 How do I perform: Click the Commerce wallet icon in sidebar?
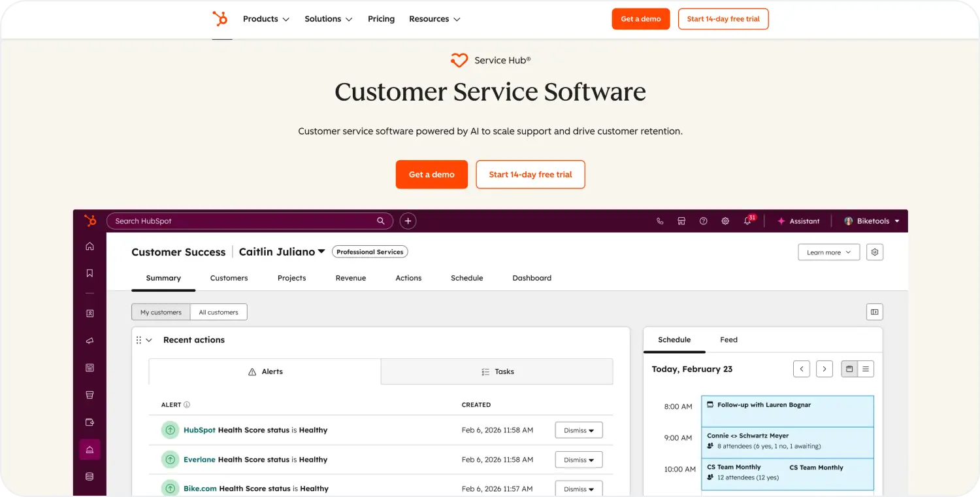click(90, 422)
